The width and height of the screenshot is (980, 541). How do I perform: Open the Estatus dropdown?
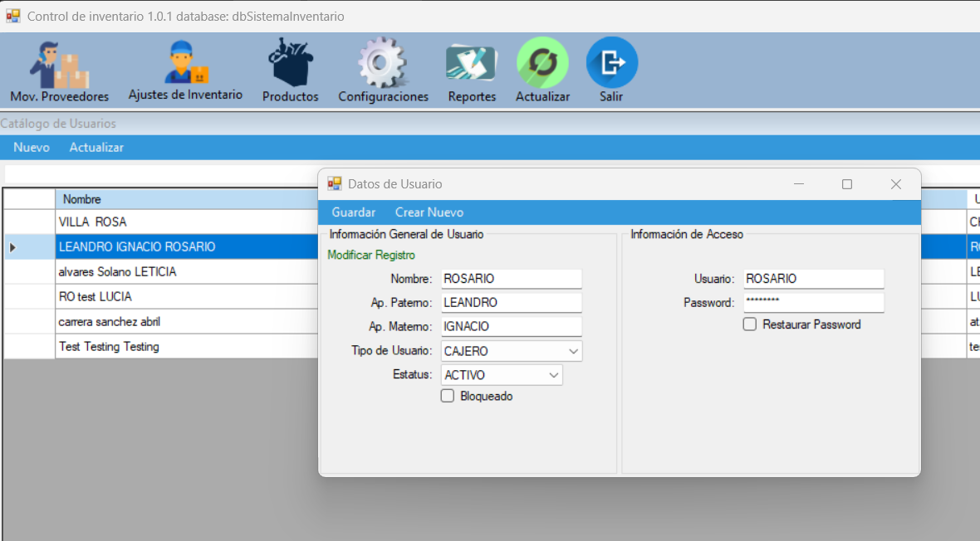(553, 375)
